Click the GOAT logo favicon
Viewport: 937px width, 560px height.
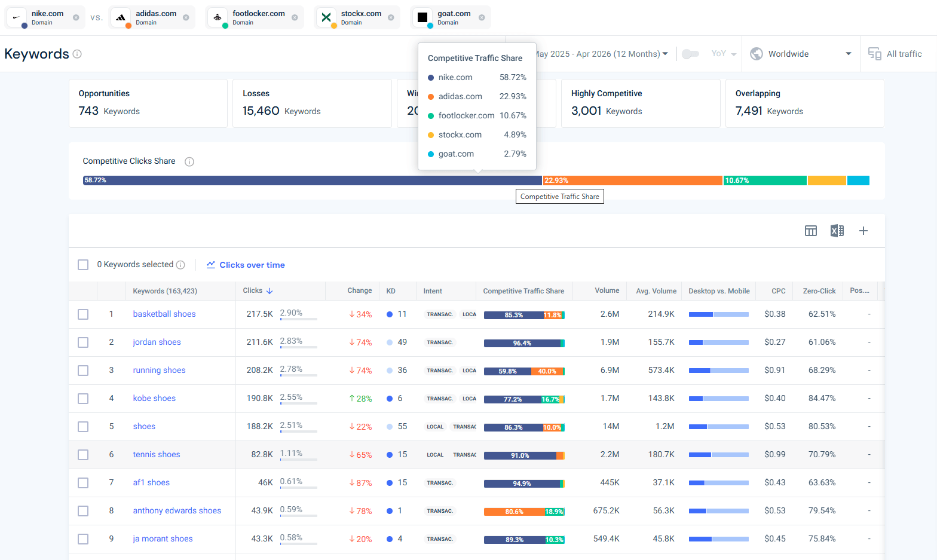[x=422, y=17]
